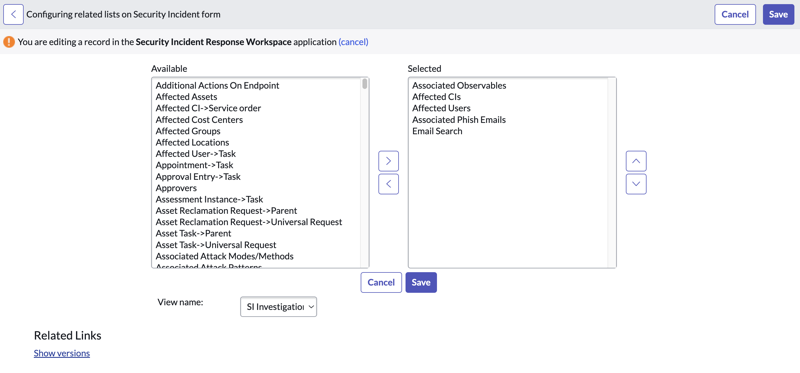800x373 pixels.
Task: Go back using the header back arrow
Action: click(13, 14)
